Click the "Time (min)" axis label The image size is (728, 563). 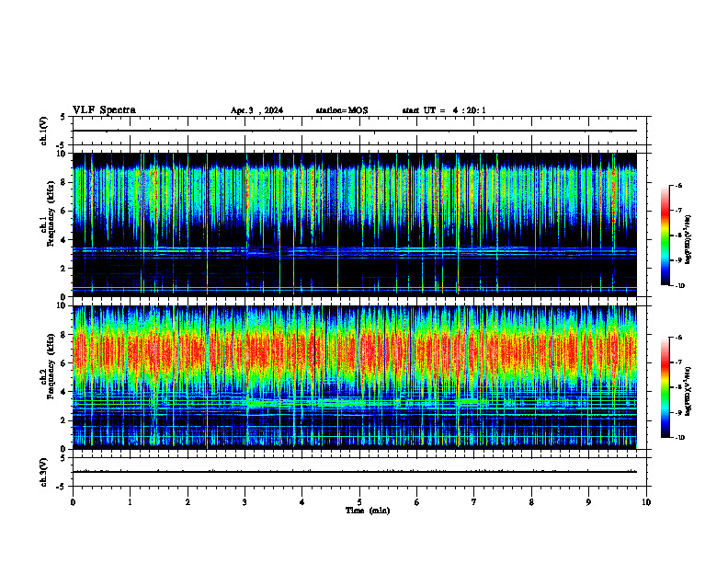(x=368, y=511)
